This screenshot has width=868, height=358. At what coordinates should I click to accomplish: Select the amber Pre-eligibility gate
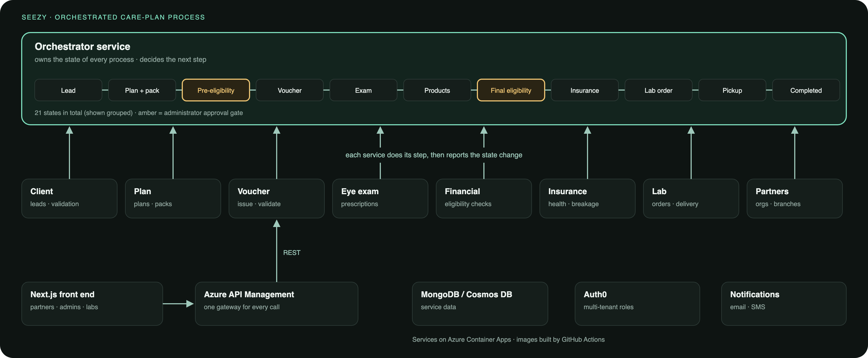[x=216, y=90]
